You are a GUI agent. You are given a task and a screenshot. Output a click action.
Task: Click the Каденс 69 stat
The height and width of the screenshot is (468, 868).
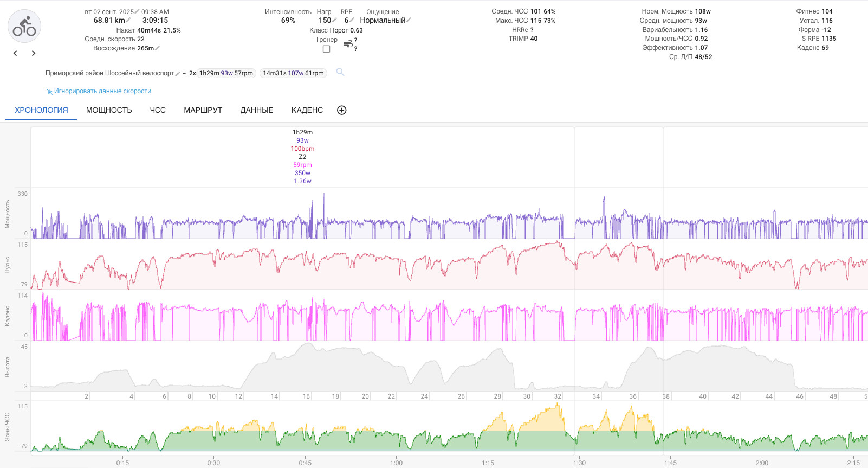pyautogui.click(x=813, y=48)
